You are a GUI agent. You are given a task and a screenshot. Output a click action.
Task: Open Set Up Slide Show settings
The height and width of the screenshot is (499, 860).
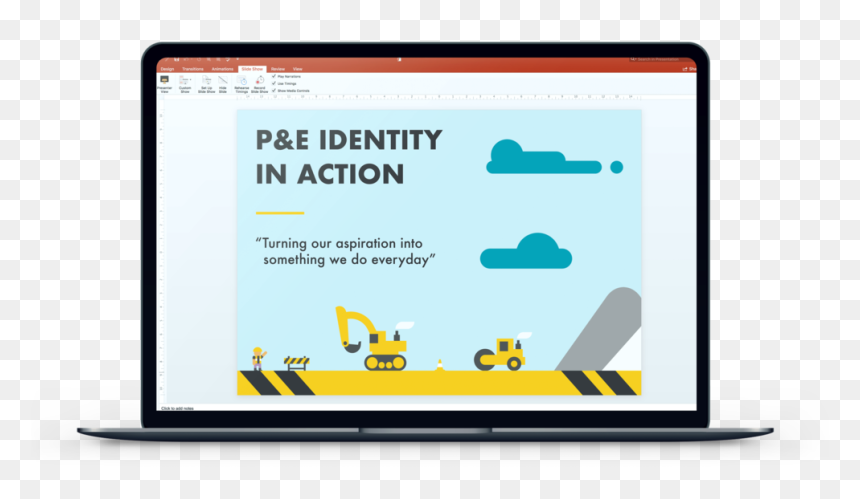click(207, 84)
